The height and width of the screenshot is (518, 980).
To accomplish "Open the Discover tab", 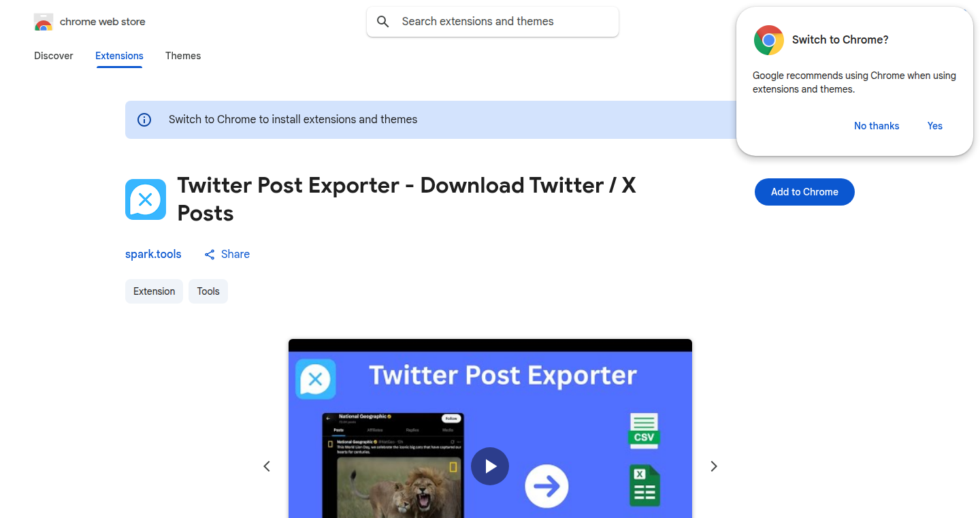I will pyautogui.click(x=54, y=56).
